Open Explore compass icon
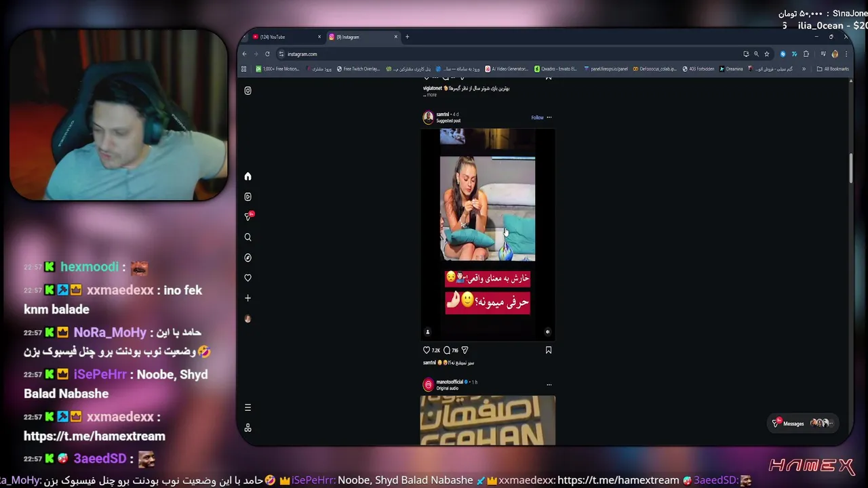 click(248, 258)
